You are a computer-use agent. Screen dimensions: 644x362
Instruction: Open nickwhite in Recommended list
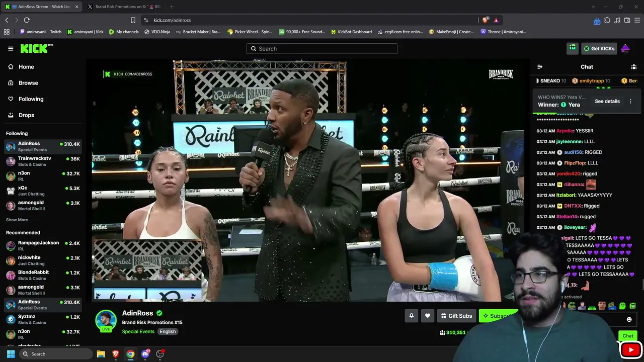pos(43,260)
